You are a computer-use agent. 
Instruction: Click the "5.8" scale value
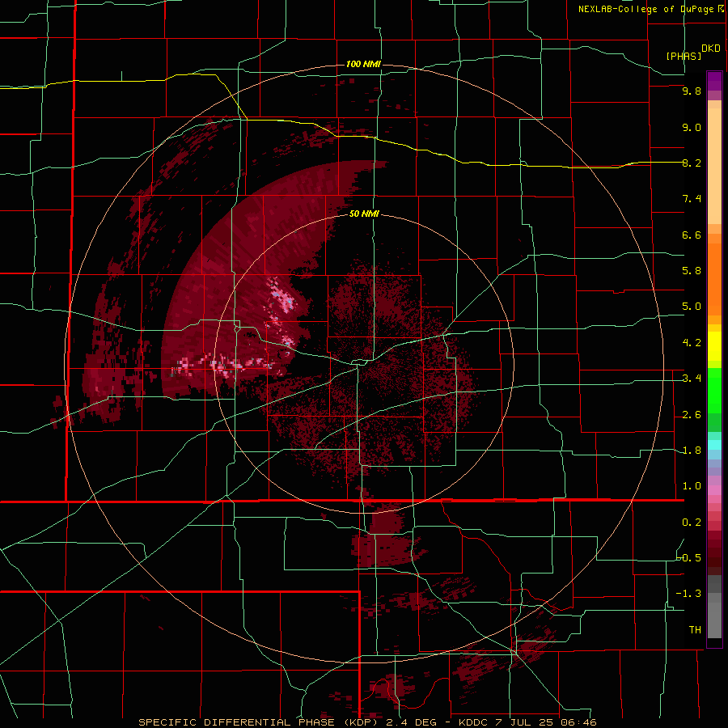pos(692,271)
